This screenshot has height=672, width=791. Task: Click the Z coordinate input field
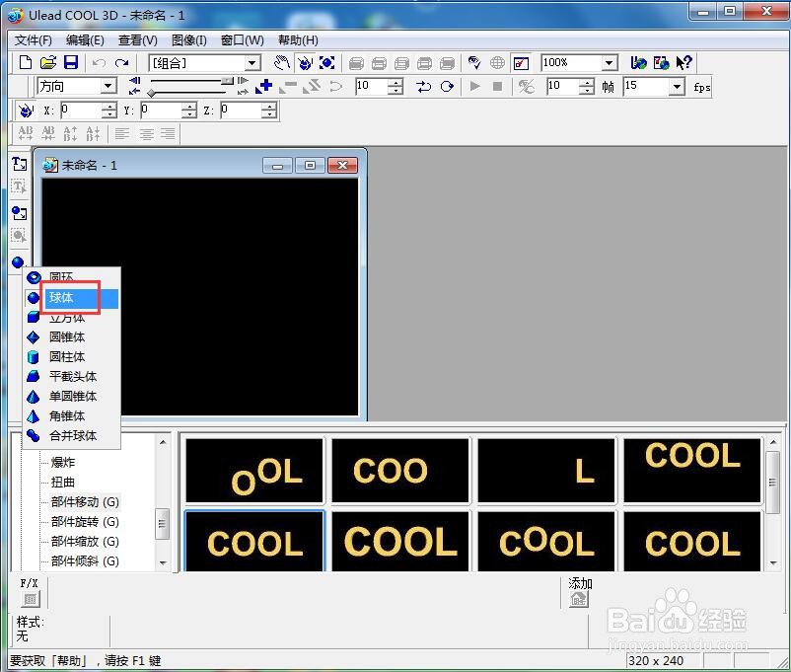[241, 111]
